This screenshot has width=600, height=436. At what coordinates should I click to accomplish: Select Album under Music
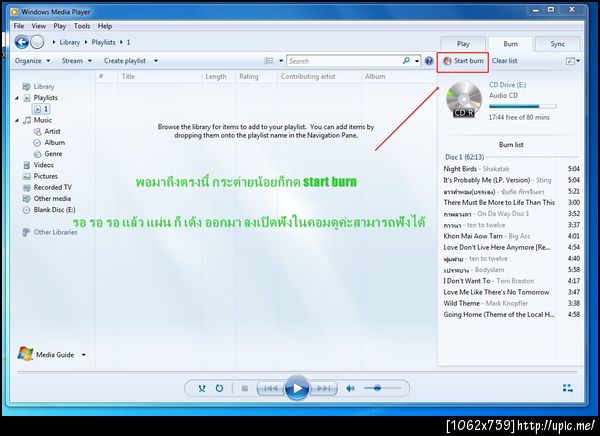coord(49,142)
